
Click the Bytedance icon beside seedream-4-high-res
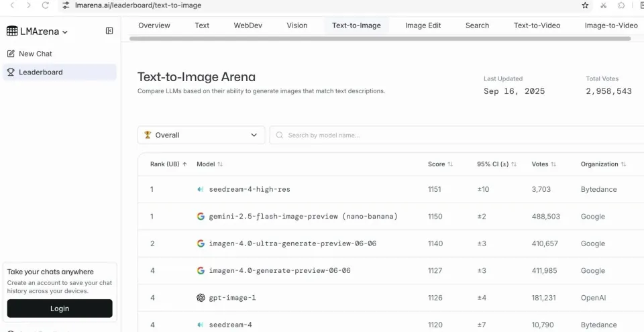pyautogui.click(x=201, y=189)
